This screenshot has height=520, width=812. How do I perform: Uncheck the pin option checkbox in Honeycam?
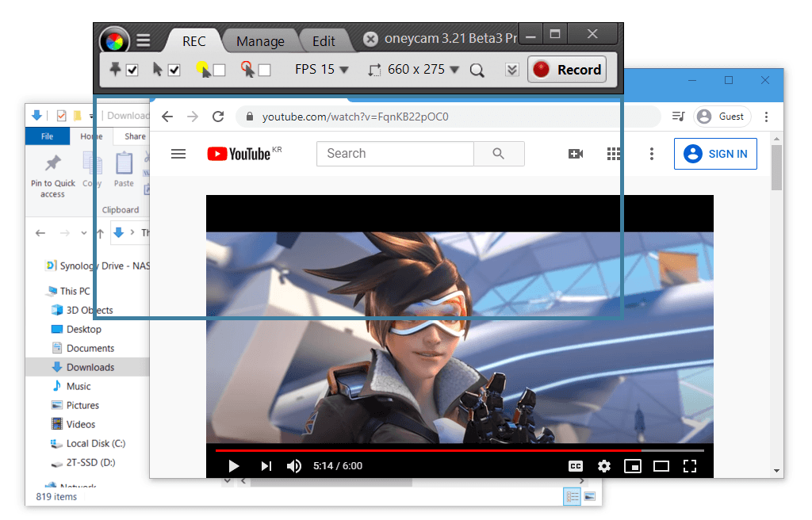pyautogui.click(x=132, y=70)
